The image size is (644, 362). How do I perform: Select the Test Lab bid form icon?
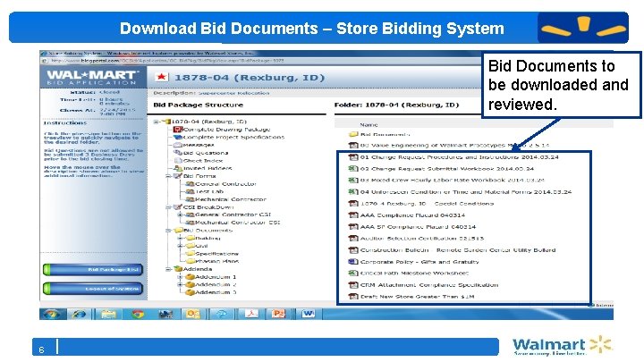click(190, 191)
